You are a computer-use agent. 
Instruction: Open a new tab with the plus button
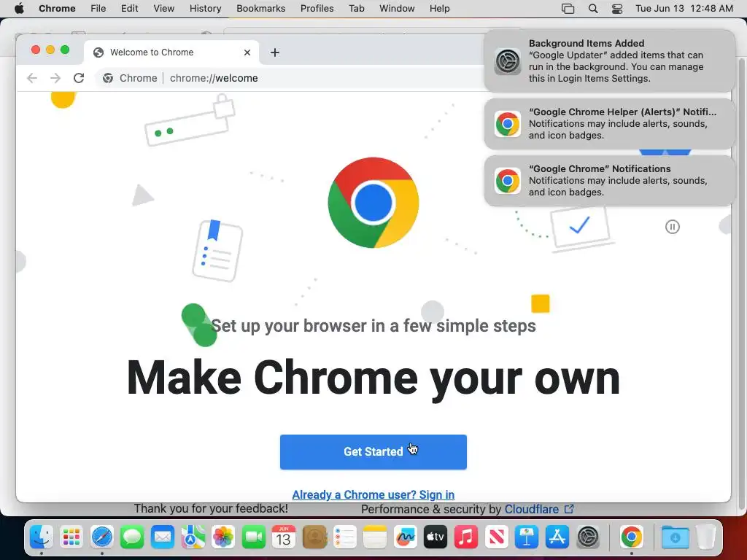click(274, 52)
